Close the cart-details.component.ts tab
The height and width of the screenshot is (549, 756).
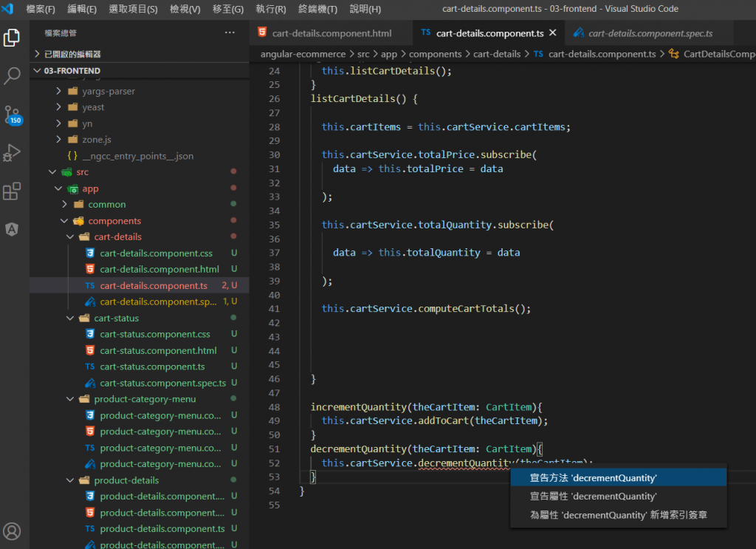click(553, 33)
